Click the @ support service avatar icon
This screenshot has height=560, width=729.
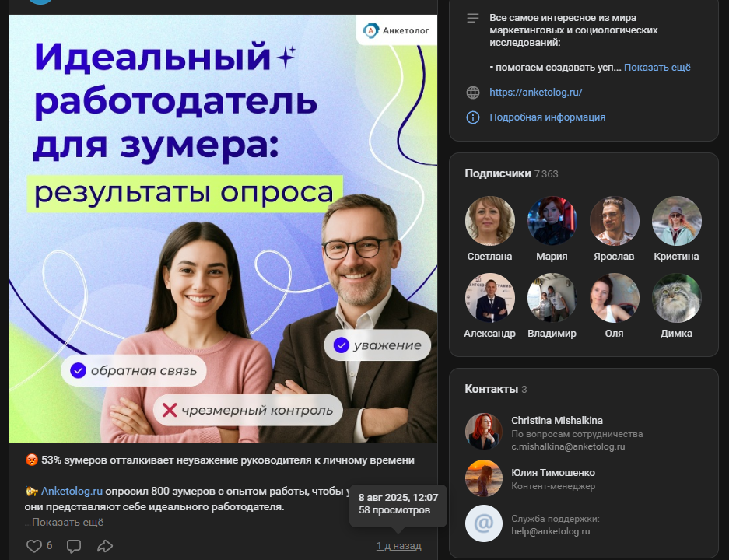click(483, 523)
